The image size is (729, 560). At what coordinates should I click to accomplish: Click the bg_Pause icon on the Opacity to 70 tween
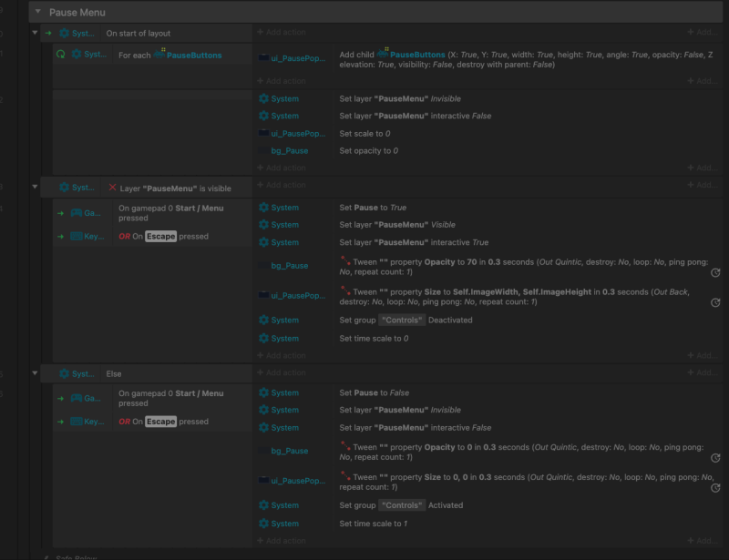tap(263, 265)
